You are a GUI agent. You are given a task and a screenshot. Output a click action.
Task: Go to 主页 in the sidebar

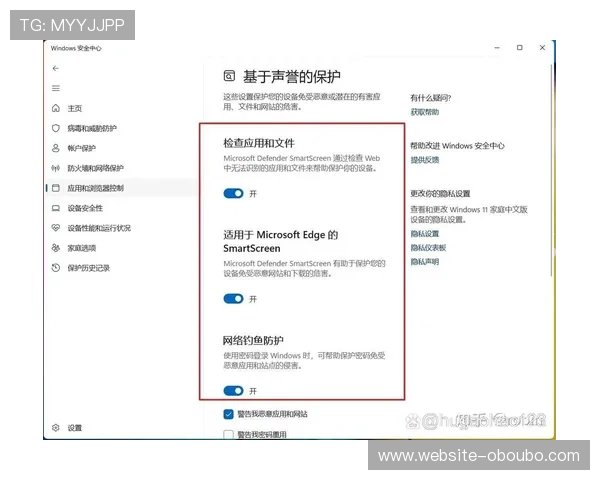[75, 108]
